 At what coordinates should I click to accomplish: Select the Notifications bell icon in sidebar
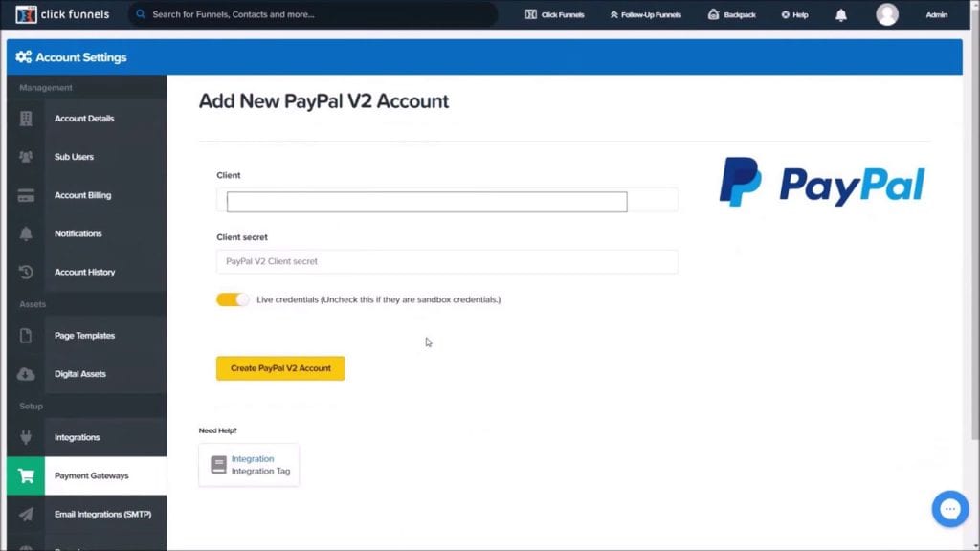tap(26, 233)
